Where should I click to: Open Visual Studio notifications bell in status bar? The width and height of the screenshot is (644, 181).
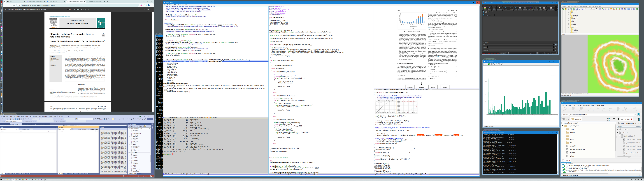pyautogui.click(x=151, y=176)
